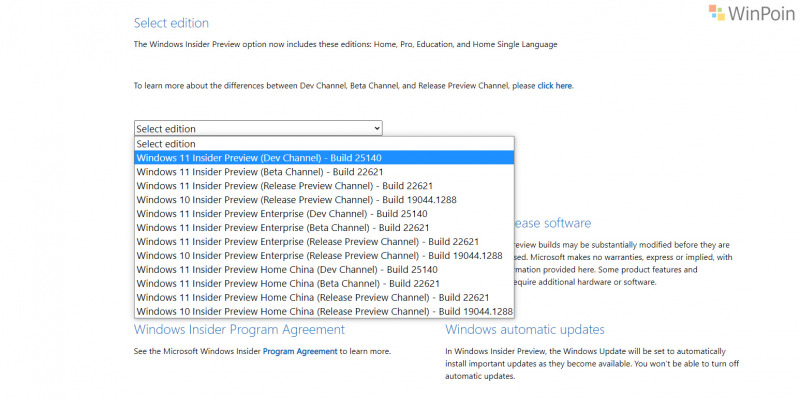Select Windows 11 Enterprise (Release Preview Channel) Build 22621
800x399 pixels.
coord(324,241)
